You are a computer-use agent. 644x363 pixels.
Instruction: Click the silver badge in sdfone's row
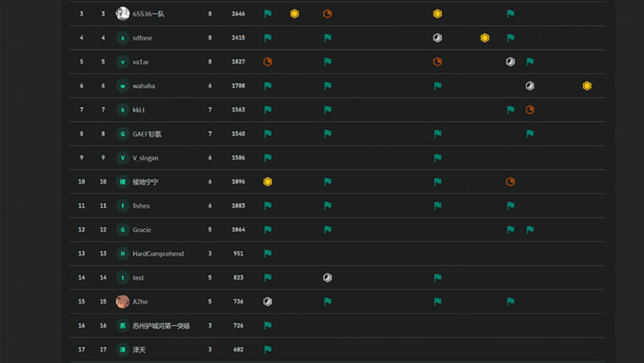coord(437,38)
